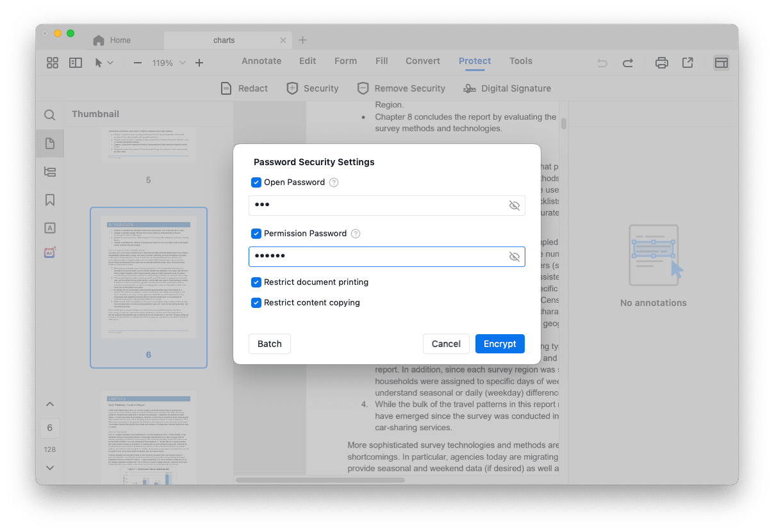Disable the Restrict content copying checkbox
774x532 pixels.
(256, 303)
